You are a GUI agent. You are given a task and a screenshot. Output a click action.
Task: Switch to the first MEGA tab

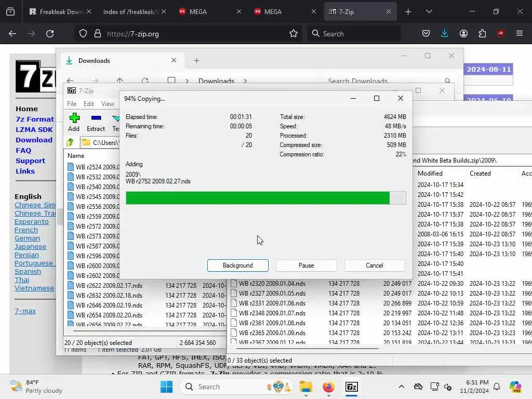click(210, 12)
